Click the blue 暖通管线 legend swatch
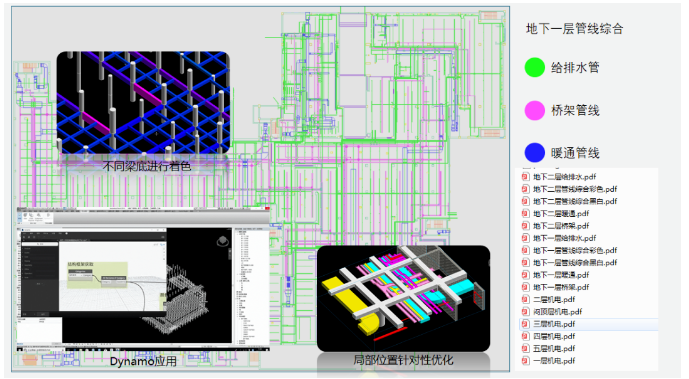Viewport: 689px width, 379px height. [x=535, y=153]
